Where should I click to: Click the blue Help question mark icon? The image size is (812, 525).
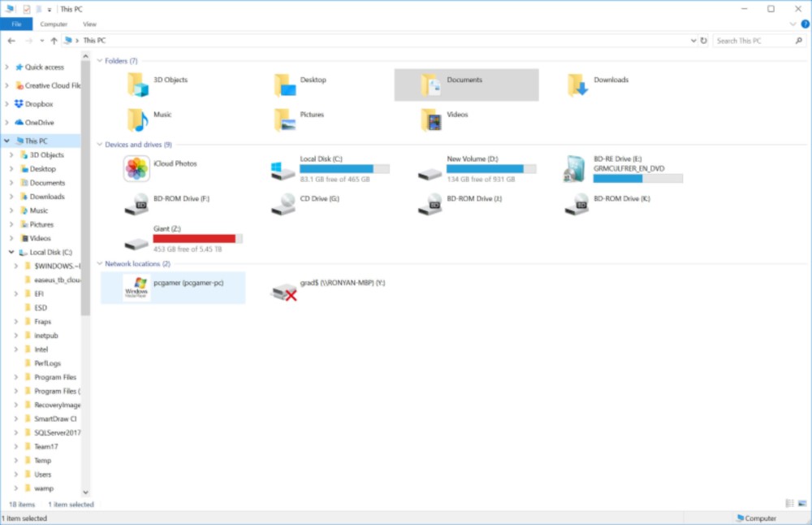(x=805, y=24)
